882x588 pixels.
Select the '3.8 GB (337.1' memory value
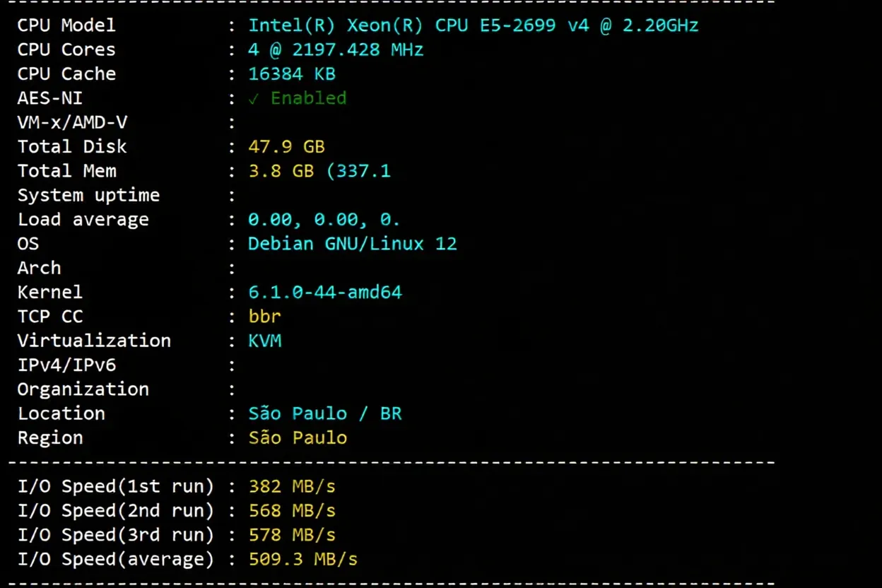pos(319,171)
